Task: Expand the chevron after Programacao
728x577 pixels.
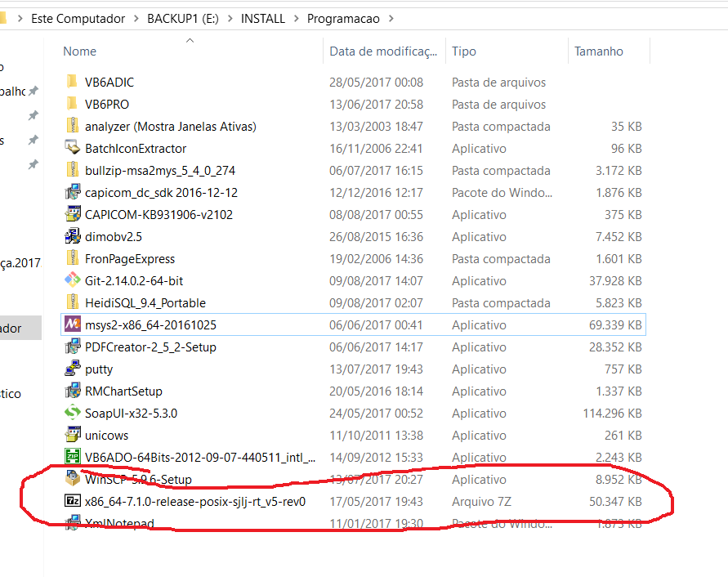Action: click(x=391, y=19)
